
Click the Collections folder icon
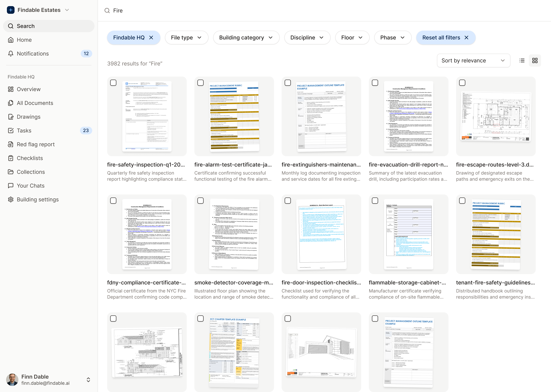(11, 172)
